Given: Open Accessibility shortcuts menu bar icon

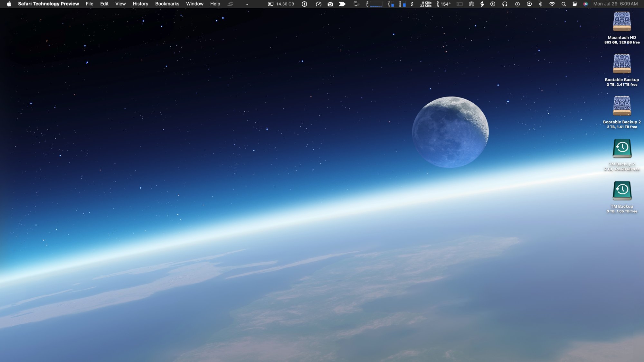Looking at the screenshot, I should pos(493,4).
